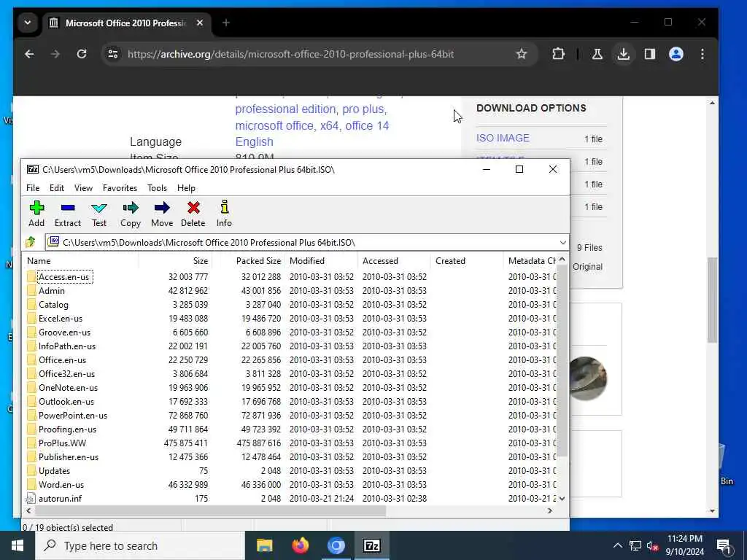Go back in Chrome

coord(29,54)
